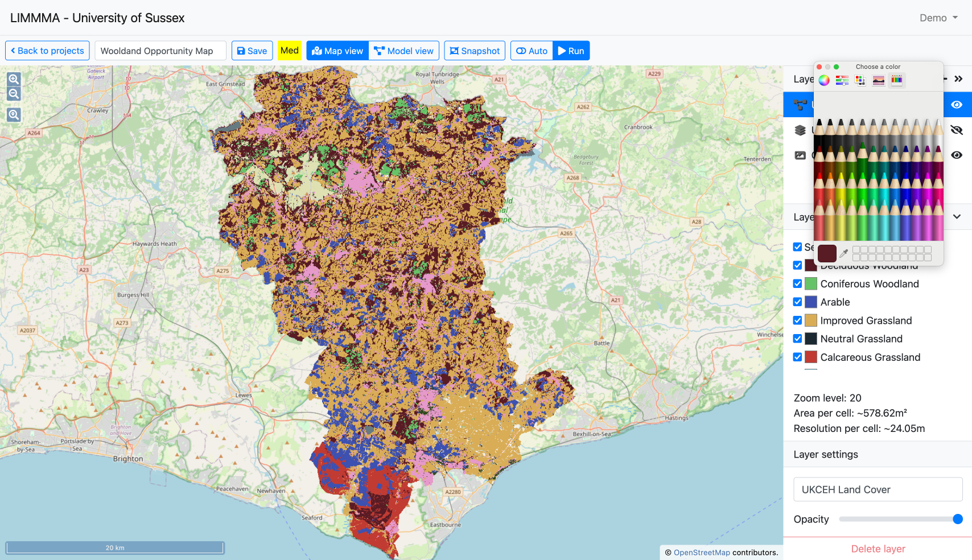Image resolution: width=972 pixels, height=560 pixels.
Task: Open the Demo user dropdown
Action: [938, 18]
